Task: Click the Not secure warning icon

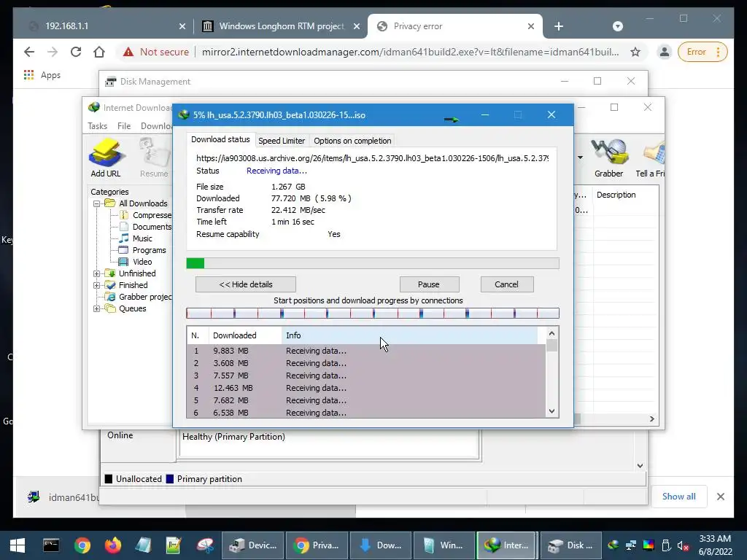Action: (x=128, y=52)
